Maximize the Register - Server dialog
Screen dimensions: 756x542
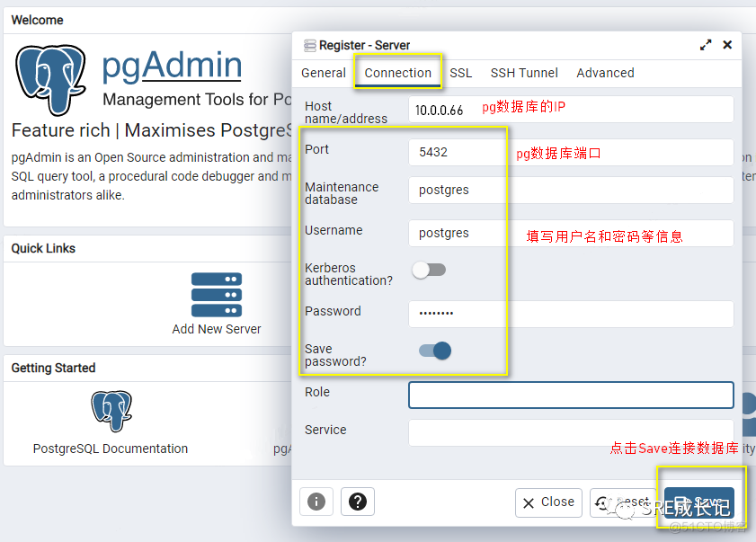(706, 45)
